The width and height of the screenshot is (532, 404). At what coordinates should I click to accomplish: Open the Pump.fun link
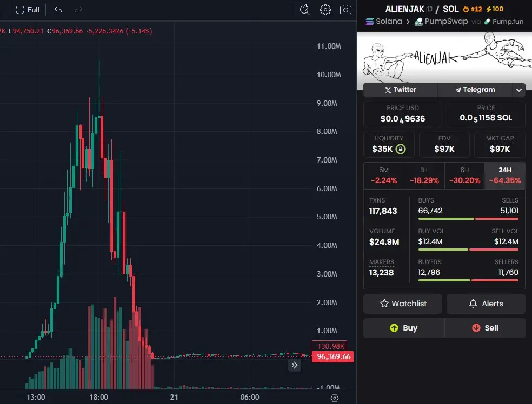pyautogui.click(x=504, y=22)
